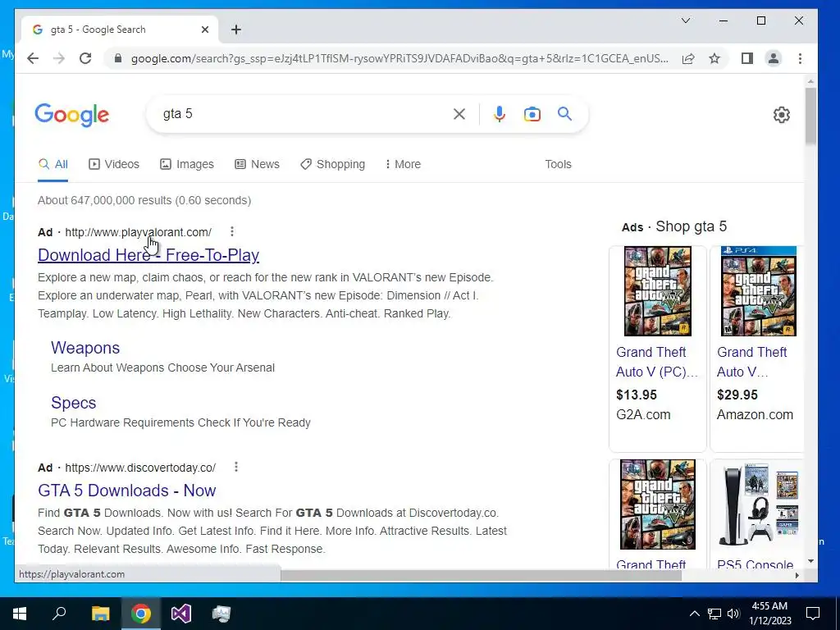Open PS5 Console product image
This screenshot has width=840, height=630.
click(759, 504)
